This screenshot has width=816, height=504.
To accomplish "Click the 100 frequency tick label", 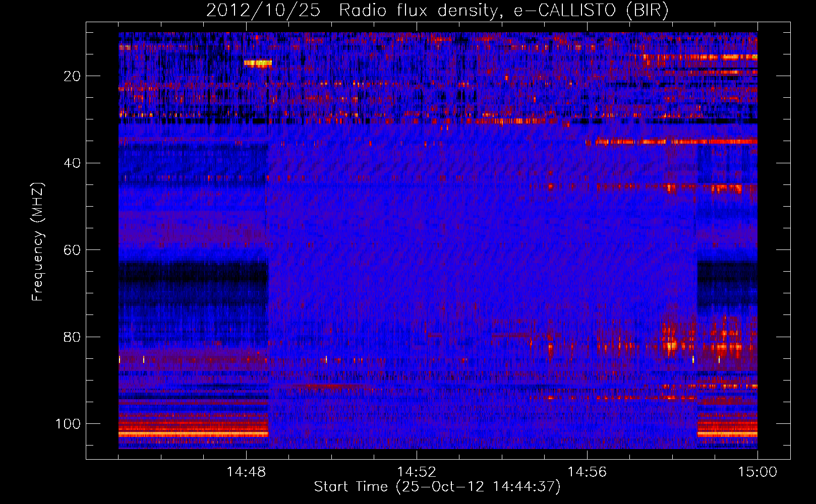I will pyautogui.click(x=68, y=424).
